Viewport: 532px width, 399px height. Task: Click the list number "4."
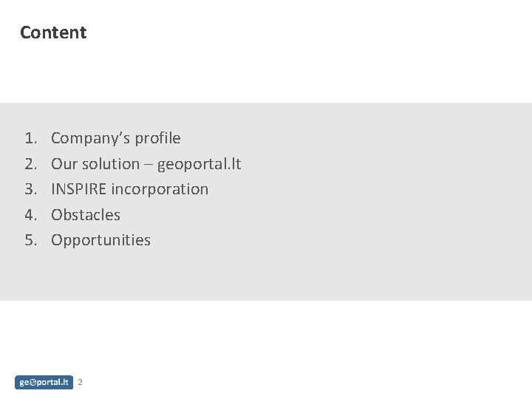[30, 215]
